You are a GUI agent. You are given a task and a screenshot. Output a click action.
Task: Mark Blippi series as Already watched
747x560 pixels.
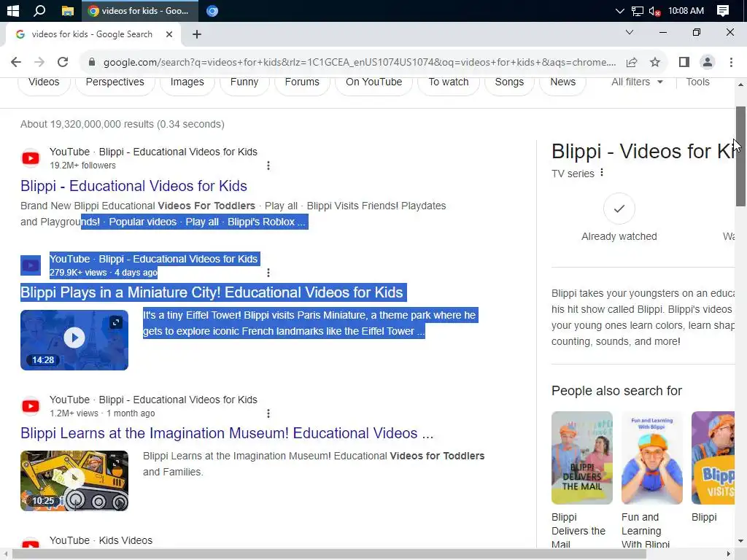pos(619,209)
